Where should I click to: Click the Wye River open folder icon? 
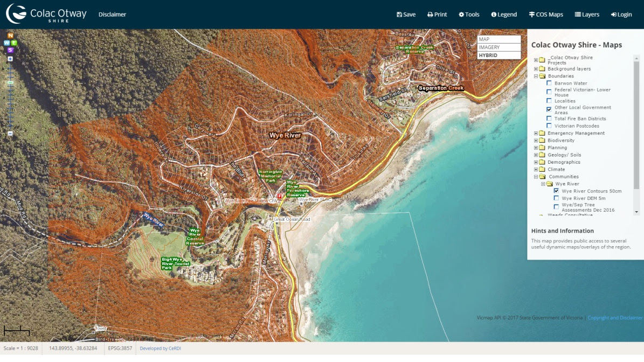click(550, 184)
